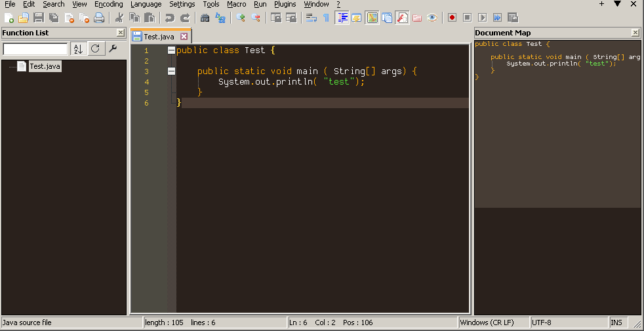Click the Open file folder icon

click(x=24, y=18)
